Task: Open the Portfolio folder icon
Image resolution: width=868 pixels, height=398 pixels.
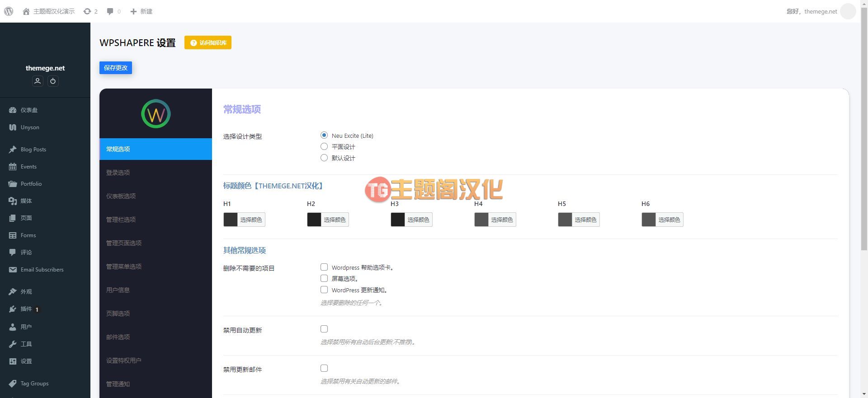Action: coord(13,184)
